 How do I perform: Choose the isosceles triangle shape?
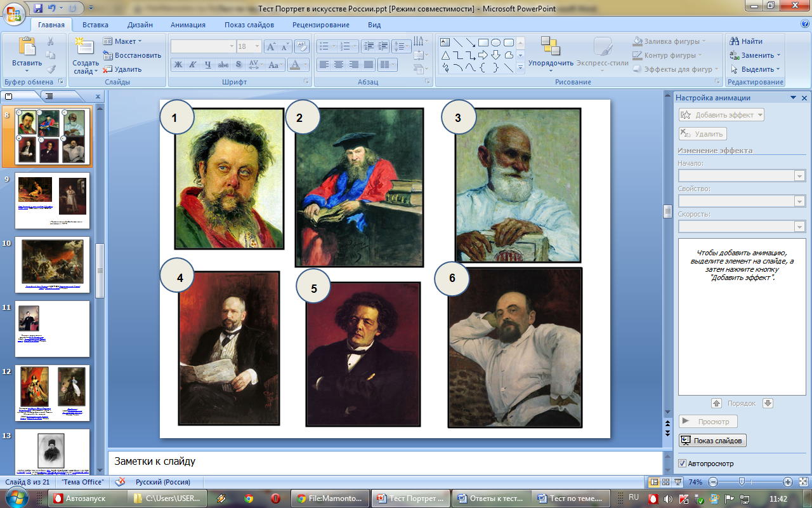coord(445,55)
